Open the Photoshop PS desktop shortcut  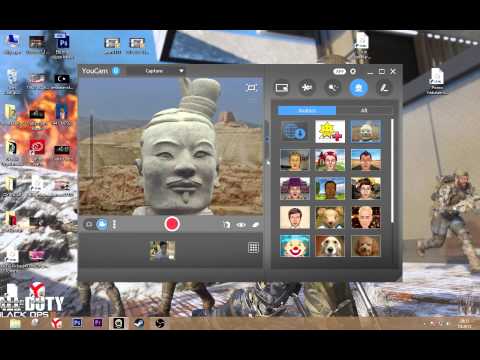click(x=62, y=46)
